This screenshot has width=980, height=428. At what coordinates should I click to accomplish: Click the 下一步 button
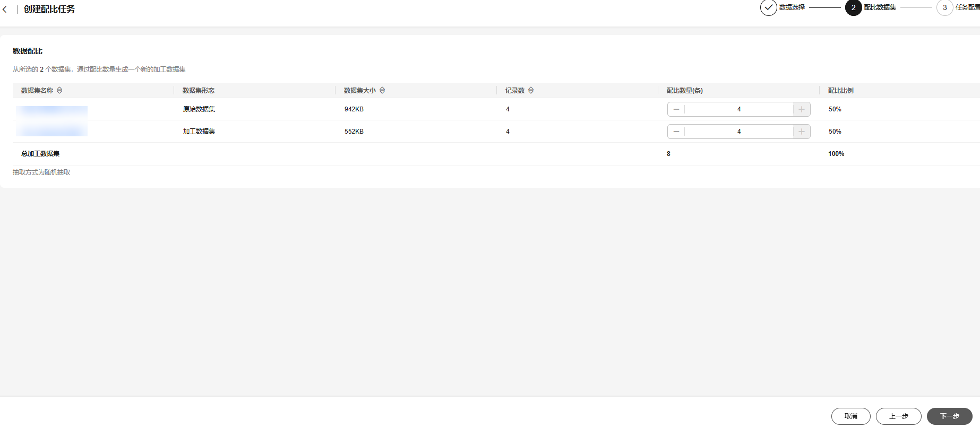click(949, 416)
